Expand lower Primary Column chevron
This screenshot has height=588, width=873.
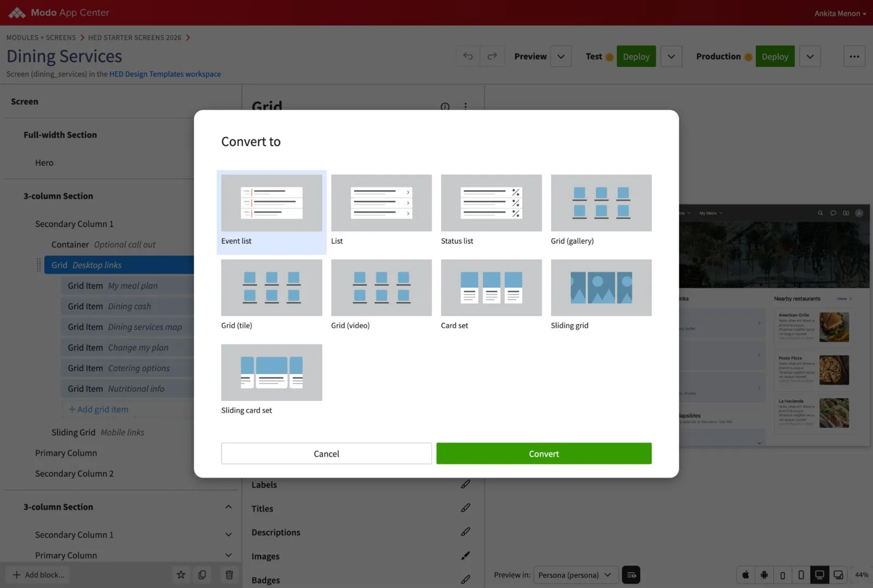(228, 555)
